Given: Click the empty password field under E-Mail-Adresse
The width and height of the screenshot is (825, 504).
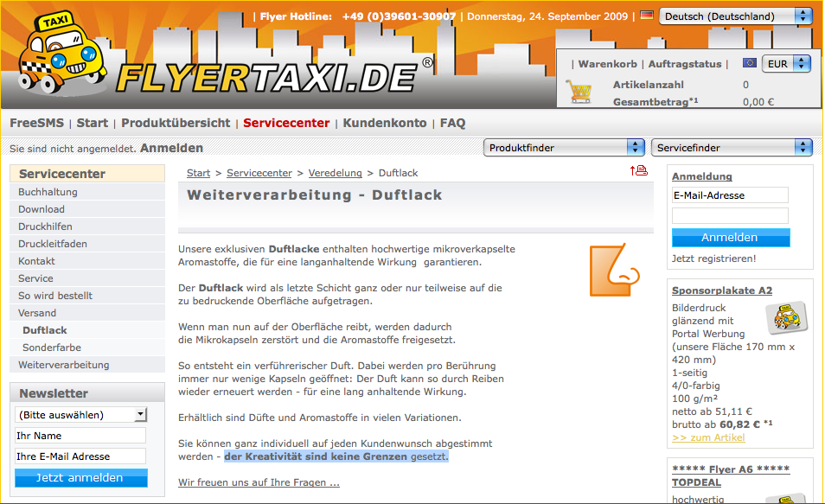Looking at the screenshot, I should (730, 216).
